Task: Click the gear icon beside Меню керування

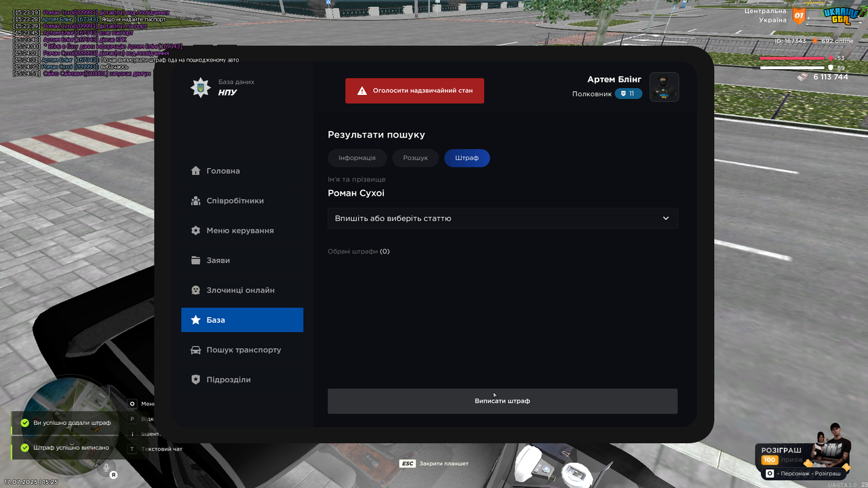Action: [x=196, y=230]
